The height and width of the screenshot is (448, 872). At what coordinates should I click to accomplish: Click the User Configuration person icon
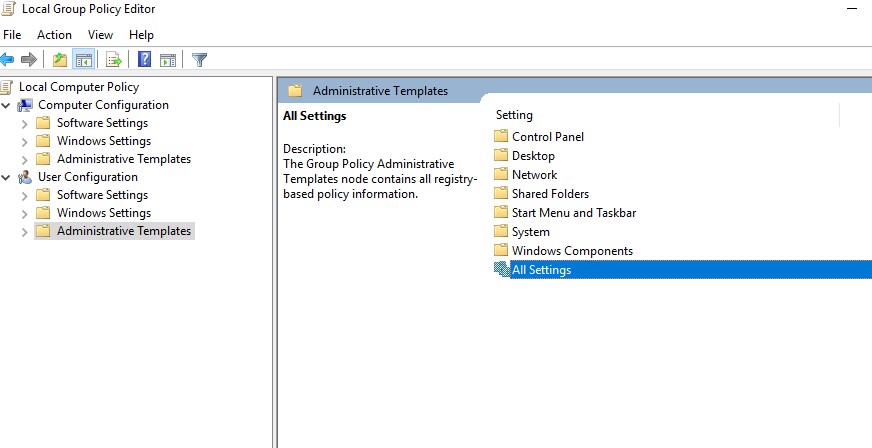coord(25,177)
